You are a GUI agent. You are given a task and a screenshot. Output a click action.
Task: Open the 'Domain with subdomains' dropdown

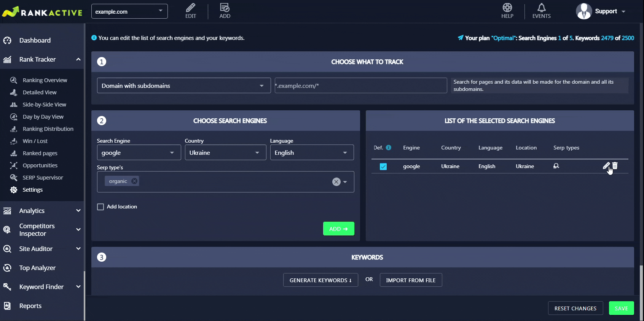(x=184, y=86)
